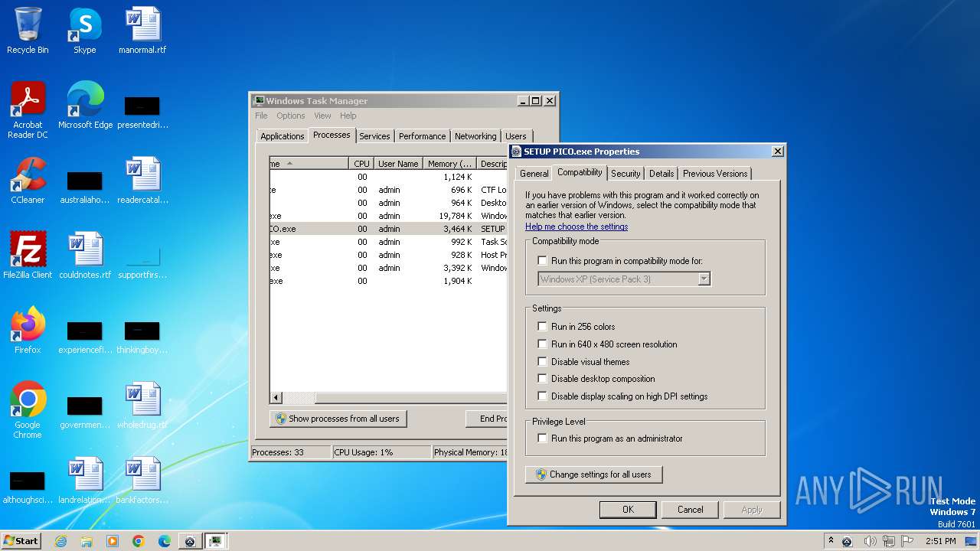Open Task Manager Options menu
Viewport: 980px width, 551px height.
tap(291, 116)
